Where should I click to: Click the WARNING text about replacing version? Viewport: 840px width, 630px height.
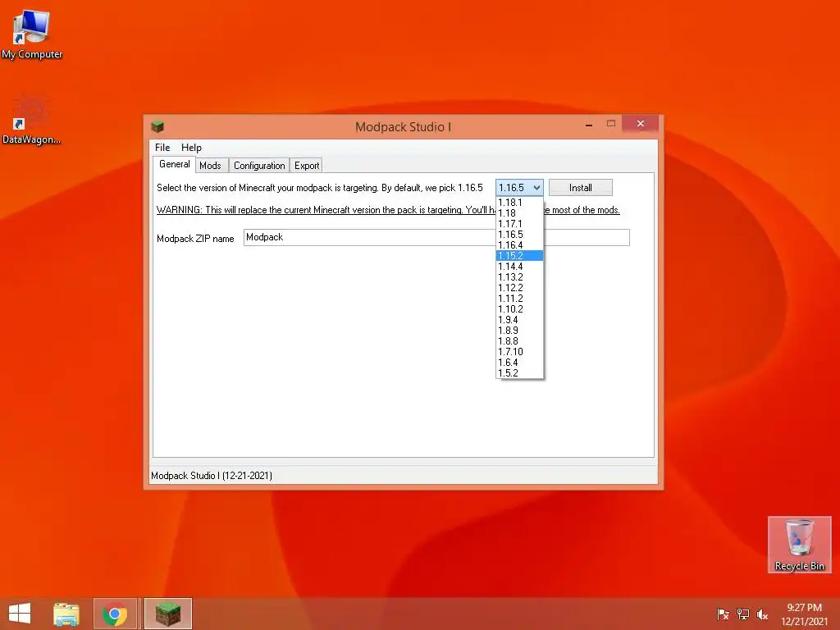click(388, 210)
